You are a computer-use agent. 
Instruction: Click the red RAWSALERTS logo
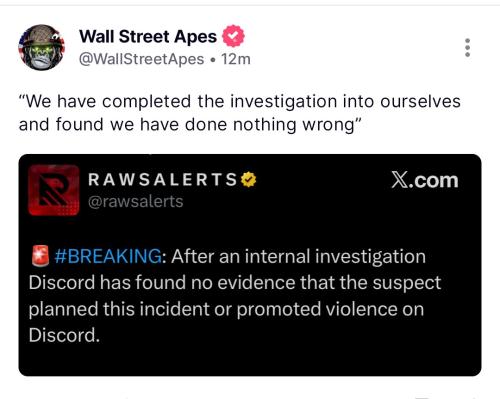[x=54, y=190]
